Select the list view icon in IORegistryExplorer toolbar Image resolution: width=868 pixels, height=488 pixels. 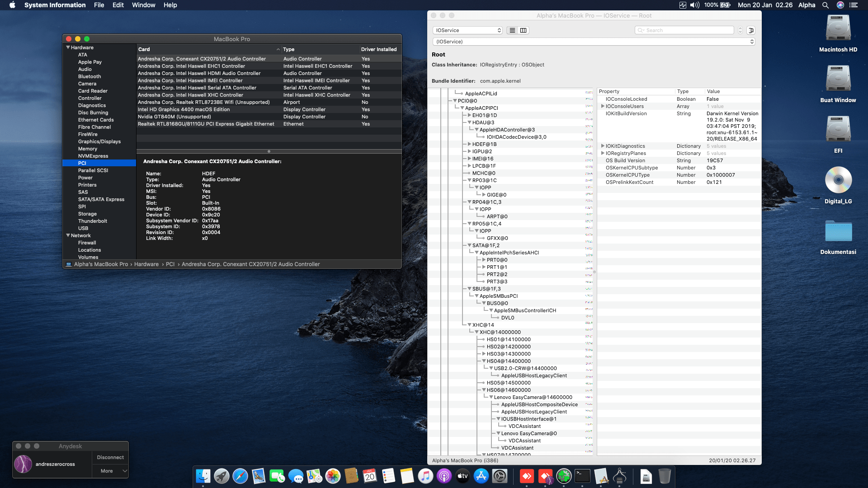512,30
